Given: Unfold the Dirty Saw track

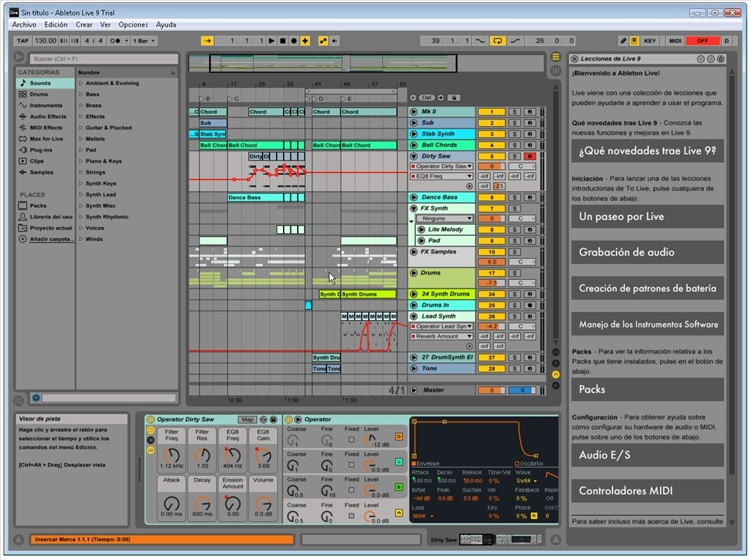Looking at the screenshot, I should tap(414, 156).
